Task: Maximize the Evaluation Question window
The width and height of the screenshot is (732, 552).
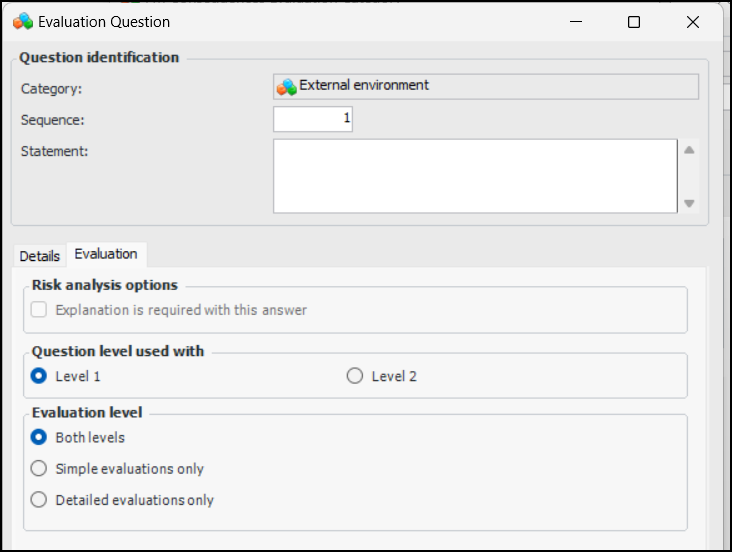Action: pos(633,22)
